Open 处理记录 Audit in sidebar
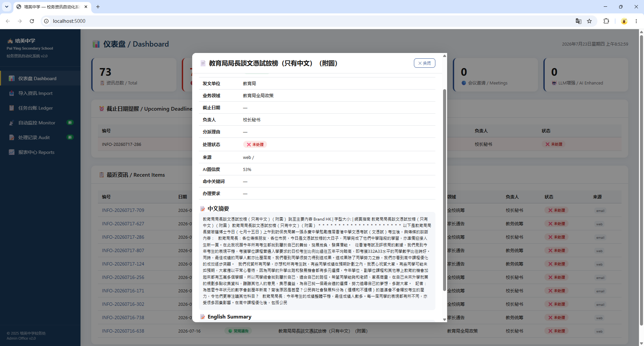Screen dimensions: 644x346 40,137
